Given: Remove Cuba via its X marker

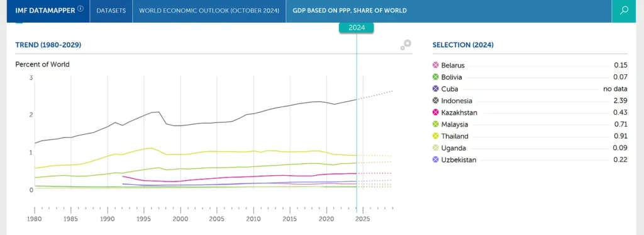Looking at the screenshot, I should (436, 89).
